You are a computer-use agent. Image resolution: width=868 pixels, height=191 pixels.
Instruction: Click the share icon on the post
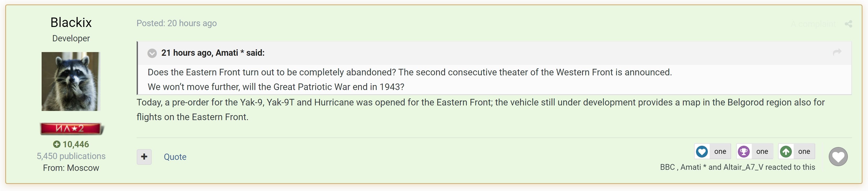pyautogui.click(x=848, y=24)
